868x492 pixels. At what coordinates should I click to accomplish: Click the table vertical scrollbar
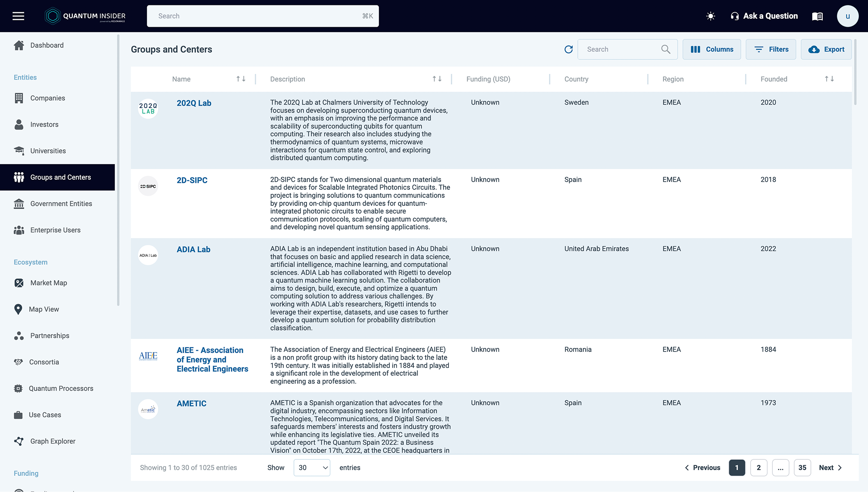855,72
